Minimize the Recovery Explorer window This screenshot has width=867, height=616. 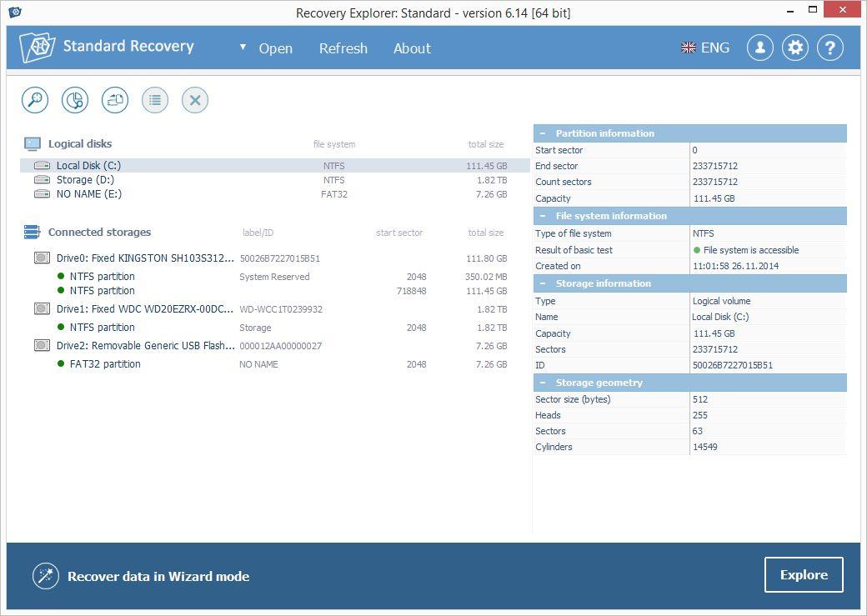click(790, 10)
